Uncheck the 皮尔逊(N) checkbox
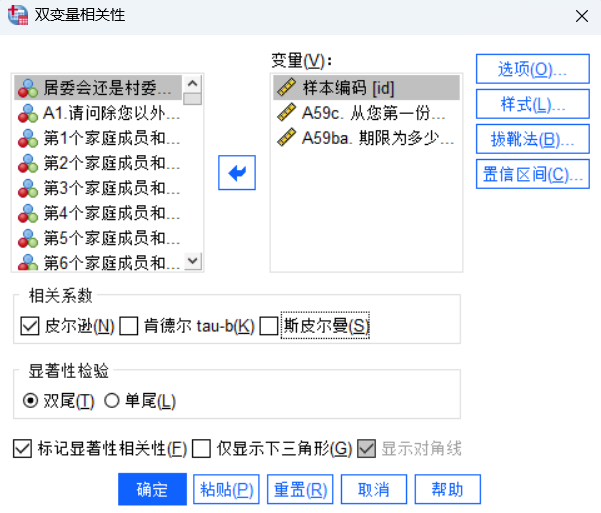 click(x=30, y=326)
